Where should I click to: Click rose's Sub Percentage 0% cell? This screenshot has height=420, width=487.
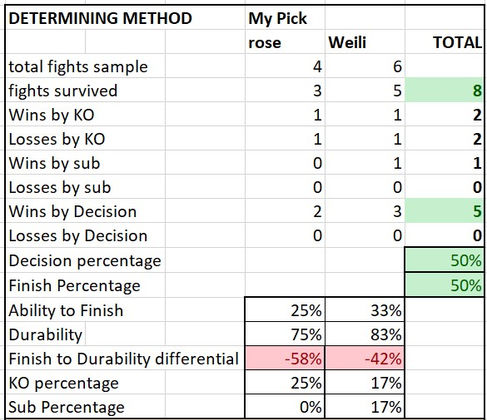click(285, 406)
